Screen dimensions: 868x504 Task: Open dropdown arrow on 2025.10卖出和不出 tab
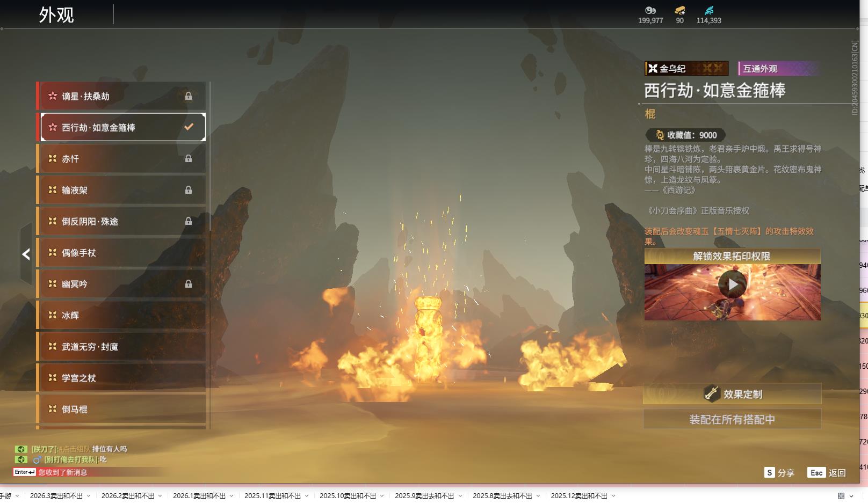pyautogui.click(x=382, y=496)
